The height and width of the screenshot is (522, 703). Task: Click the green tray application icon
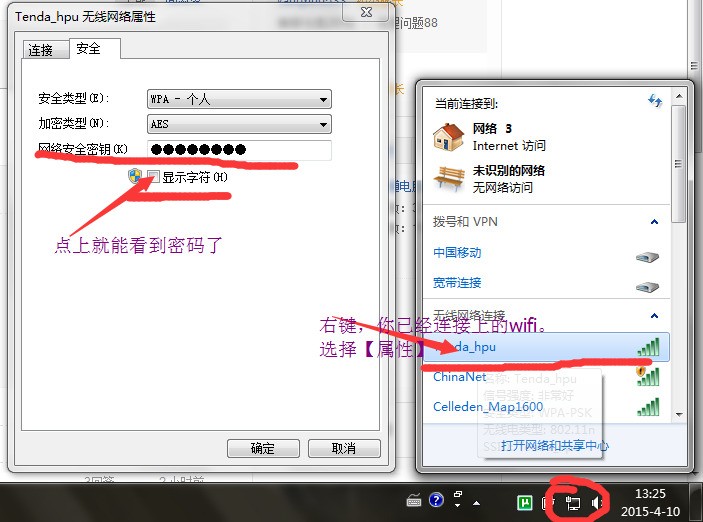coord(524,503)
